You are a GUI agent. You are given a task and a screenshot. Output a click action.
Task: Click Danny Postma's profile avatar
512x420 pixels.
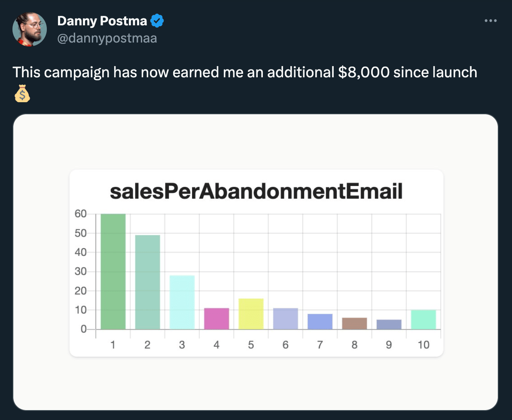pyautogui.click(x=30, y=29)
